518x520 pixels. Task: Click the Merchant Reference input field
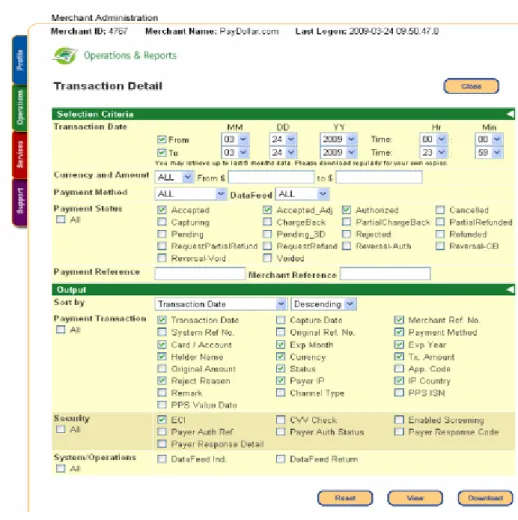pos(385,274)
